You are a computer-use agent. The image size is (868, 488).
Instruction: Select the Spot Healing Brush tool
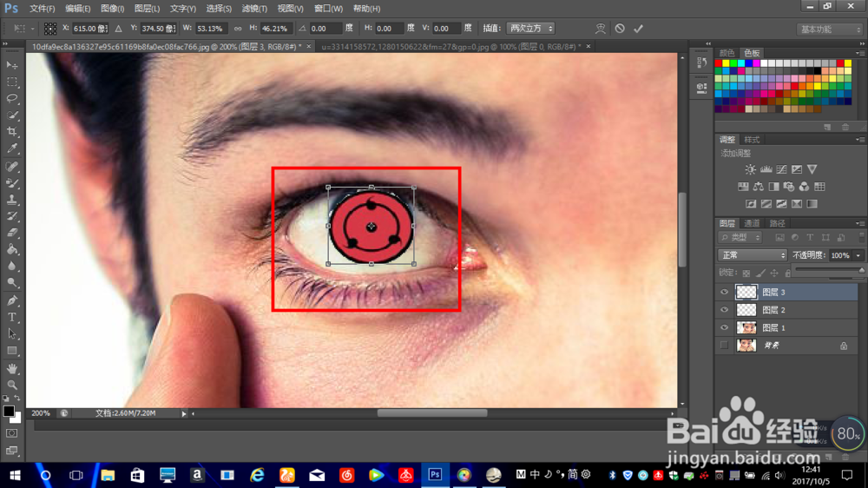pos(12,166)
